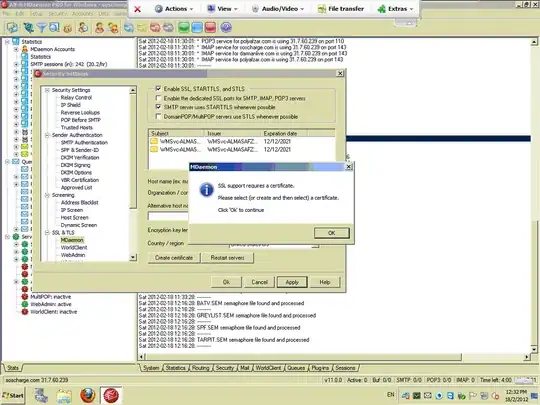Click the blue info icon in MDaemon message box

tap(206, 190)
